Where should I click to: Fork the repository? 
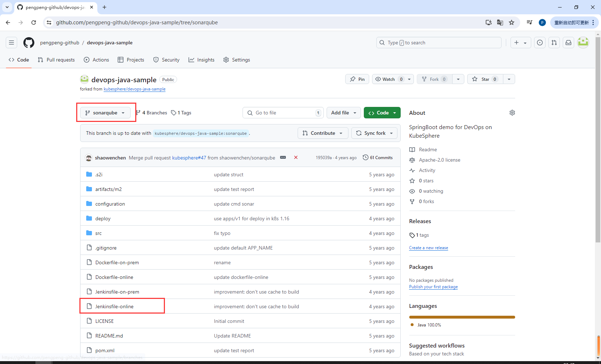(x=434, y=79)
